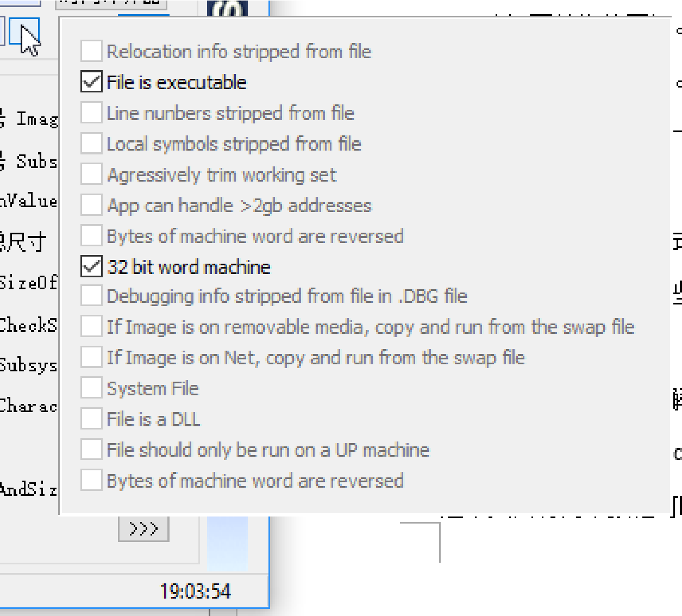Tick Line numbers stripped from file checkbox
Image resolution: width=682 pixels, height=616 pixels.
tap(91, 113)
